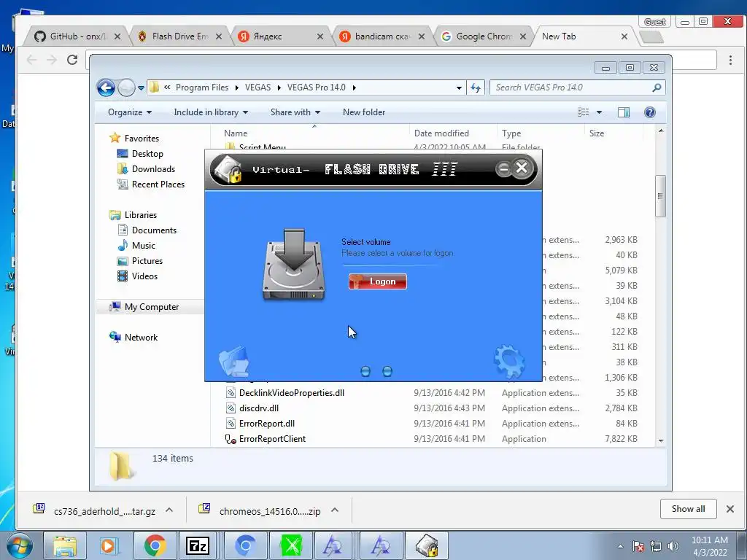Open Pictures library
The image size is (747, 560).
point(147,261)
